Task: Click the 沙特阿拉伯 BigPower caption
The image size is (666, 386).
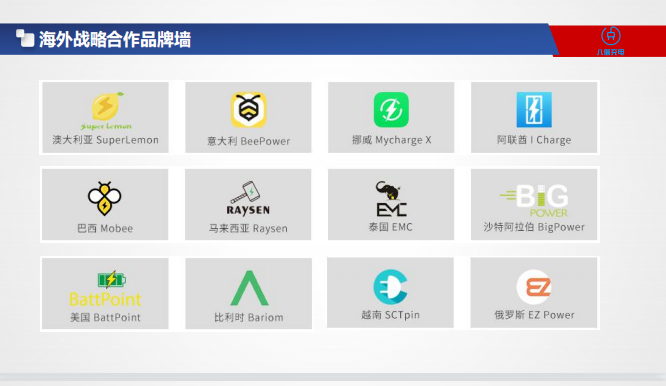Action: point(534,227)
